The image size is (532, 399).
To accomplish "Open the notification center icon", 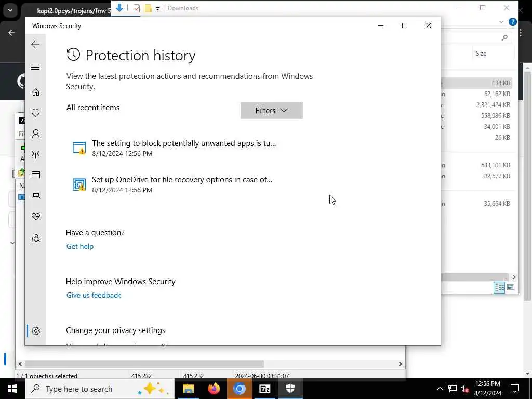I will point(515,389).
